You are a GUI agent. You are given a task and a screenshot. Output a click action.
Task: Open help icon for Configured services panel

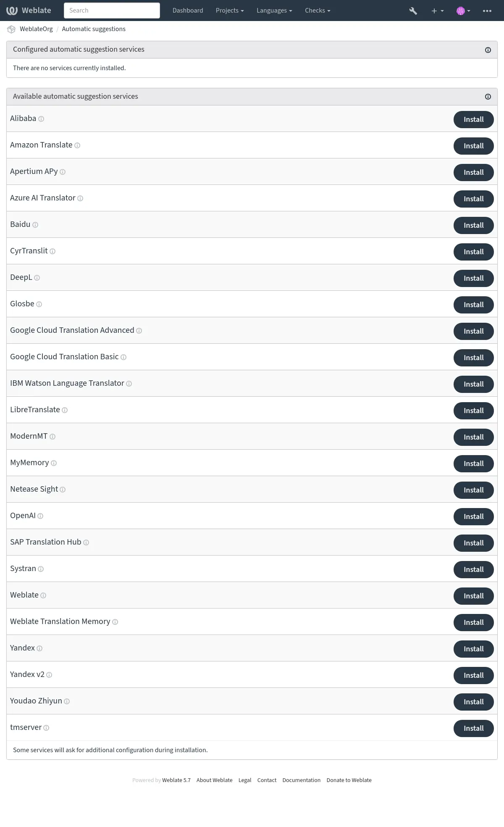[488, 50]
